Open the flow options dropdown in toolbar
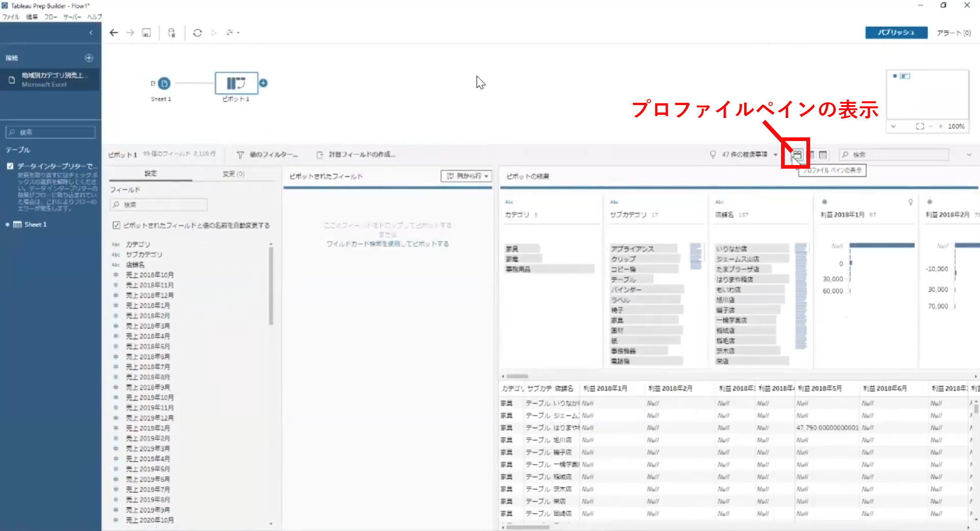 point(233,33)
